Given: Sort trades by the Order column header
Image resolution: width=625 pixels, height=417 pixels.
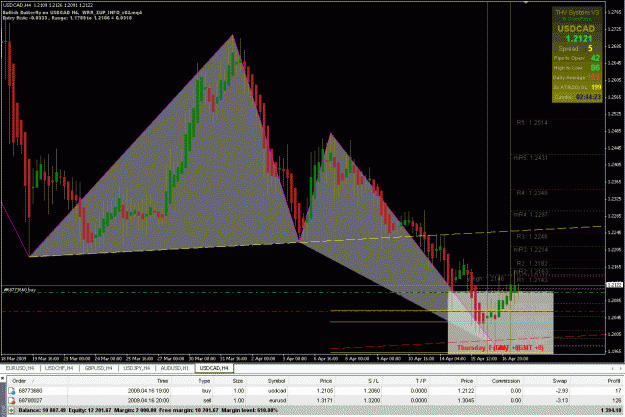Looking at the screenshot, I should pyautogui.click(x=19, y=381).
